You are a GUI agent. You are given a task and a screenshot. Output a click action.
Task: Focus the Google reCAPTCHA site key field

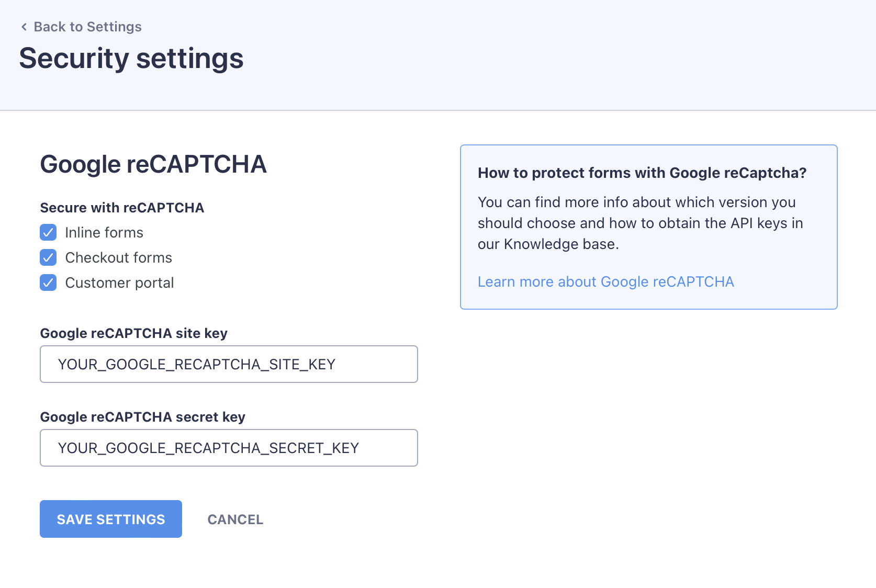click(229, 364)
